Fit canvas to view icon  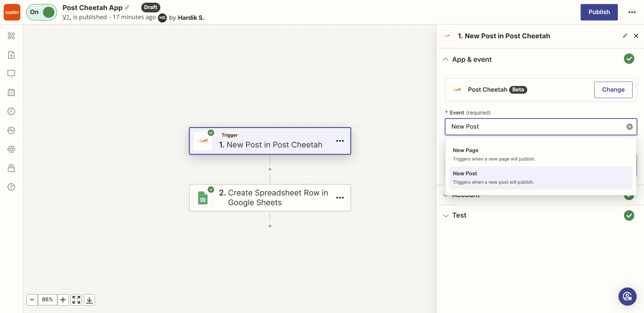click(76, 300)
